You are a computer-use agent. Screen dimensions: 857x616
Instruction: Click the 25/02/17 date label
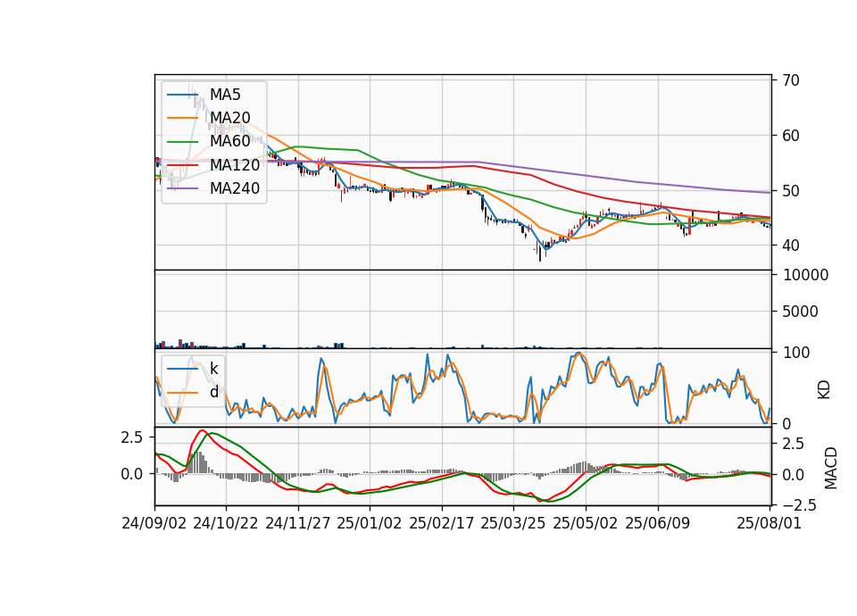coord(442,523)
